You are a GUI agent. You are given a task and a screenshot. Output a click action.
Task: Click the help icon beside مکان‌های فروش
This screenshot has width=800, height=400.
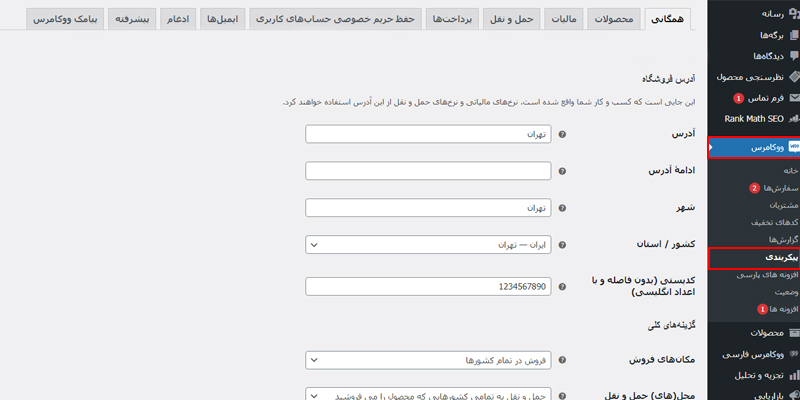coord(561,359)
